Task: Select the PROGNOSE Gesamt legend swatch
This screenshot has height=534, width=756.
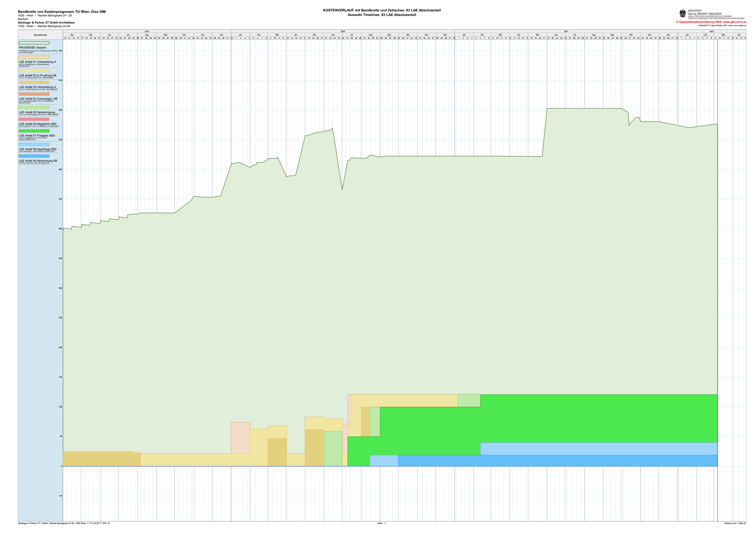Action: (x=34, y=43)
